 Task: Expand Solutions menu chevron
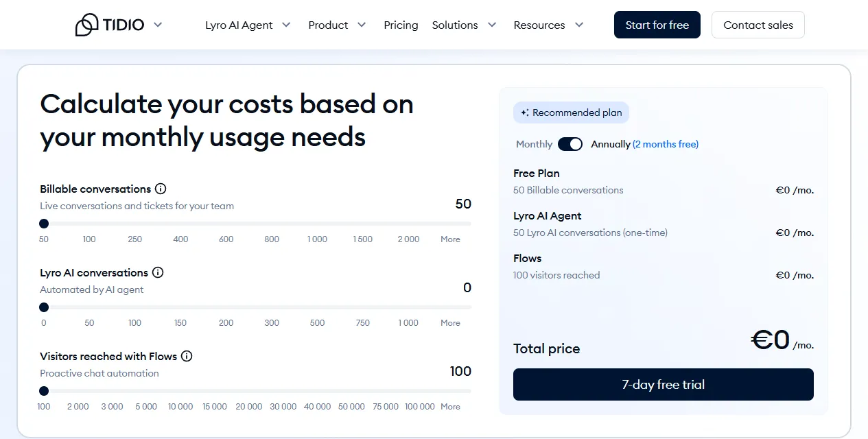pos(492,25)
